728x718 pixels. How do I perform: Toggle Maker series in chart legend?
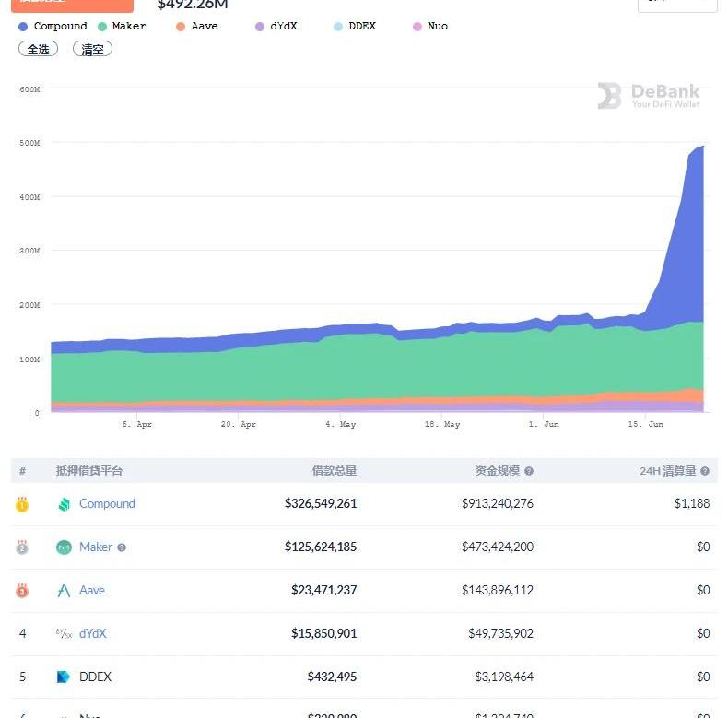pyautogui.click(x=122, y=26)
